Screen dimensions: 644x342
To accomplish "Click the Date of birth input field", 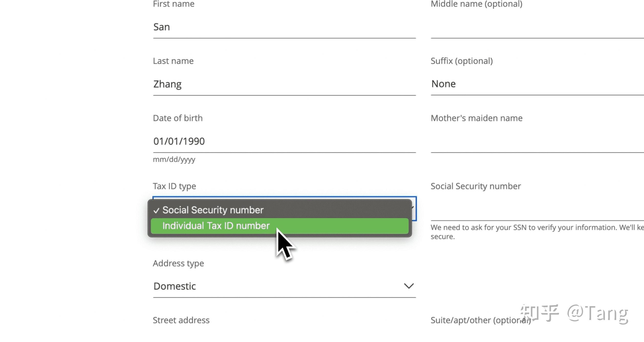I will pyautogui.click(x=284, y=141).
